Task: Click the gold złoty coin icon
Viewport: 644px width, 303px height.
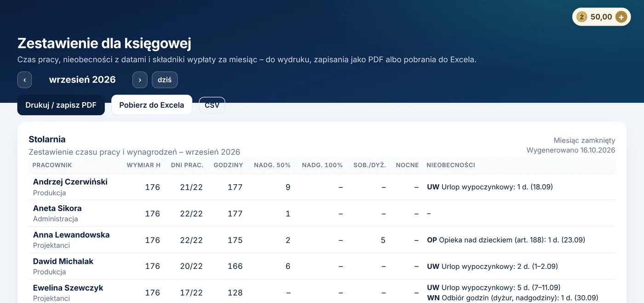Action: (582, 17)
